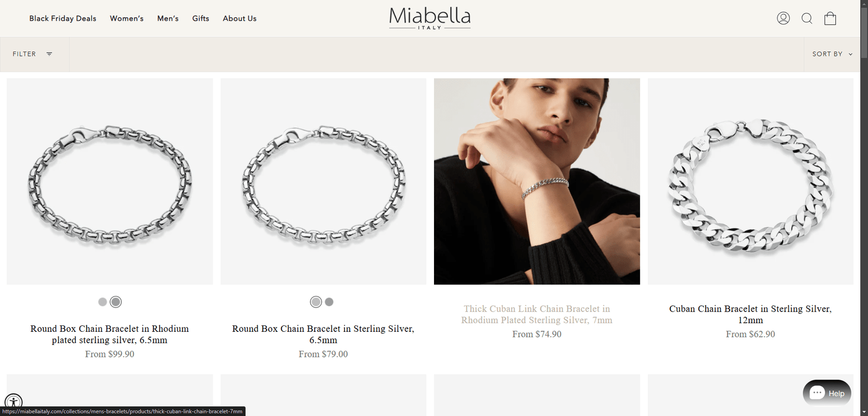The image size is (868, 416).
Task: Open Cuban Chain Bracelet in Sterling Silver, 12mm
Action: (750, 314)
